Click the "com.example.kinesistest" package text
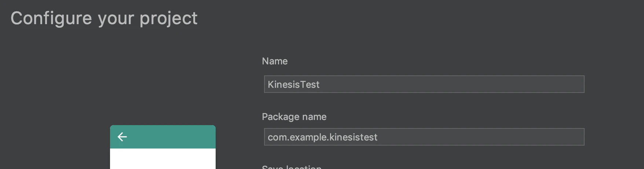This screenshot has height=169, width=644. 322,137
